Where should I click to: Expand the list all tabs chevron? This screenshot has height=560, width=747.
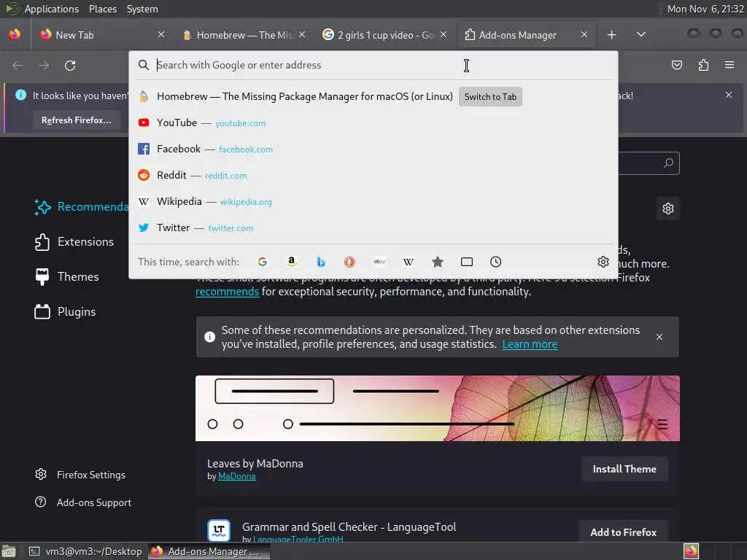pyautogui.click(x=641, y=34)
